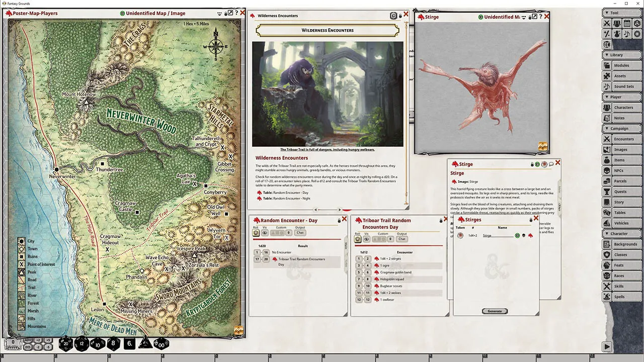
Task: Collapse the Tool sidebar section
Action: (622, 13)
